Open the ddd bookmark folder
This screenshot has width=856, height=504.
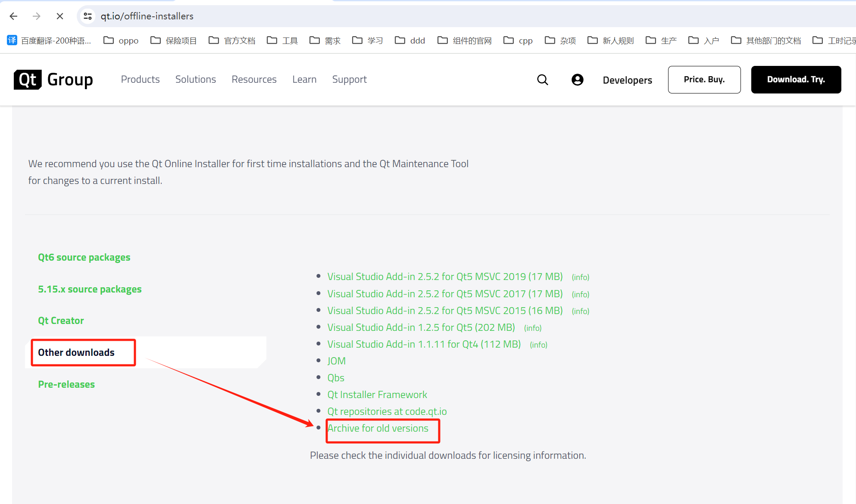410,40
